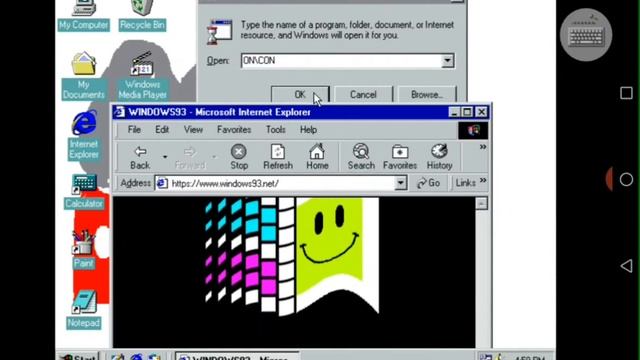
Task: Click the Forward toolbar button
Action: (x=189, y=158)
